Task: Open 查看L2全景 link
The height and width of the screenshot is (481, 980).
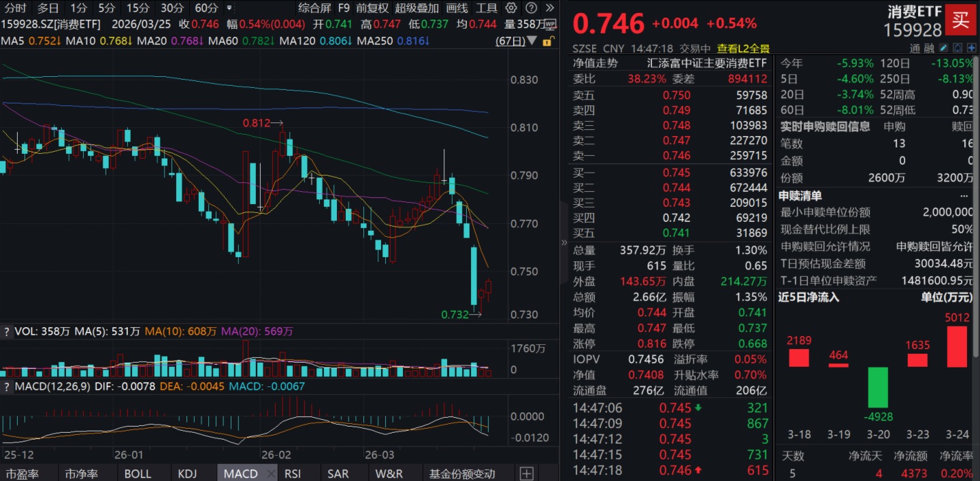Action: pos(743,48)
